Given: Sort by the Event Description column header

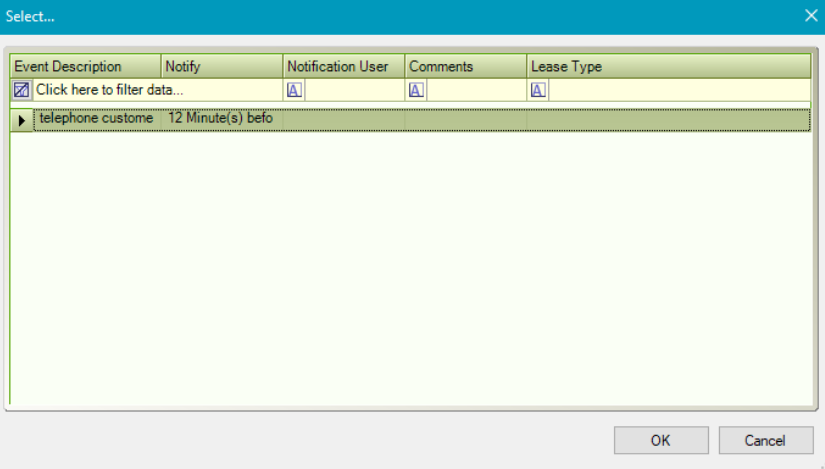Looking at the screenshot, I should point(85,66).
